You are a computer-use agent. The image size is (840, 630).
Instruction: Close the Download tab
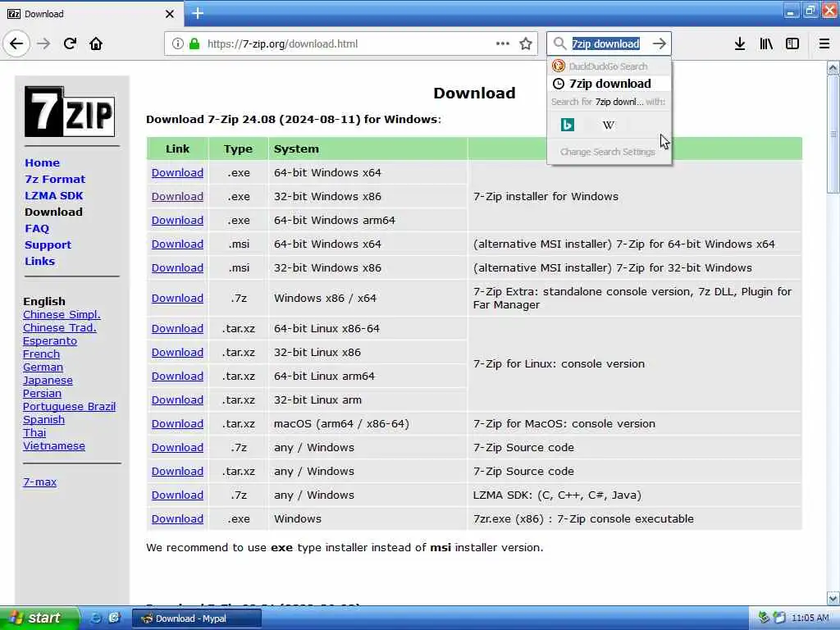click(170, 14)
